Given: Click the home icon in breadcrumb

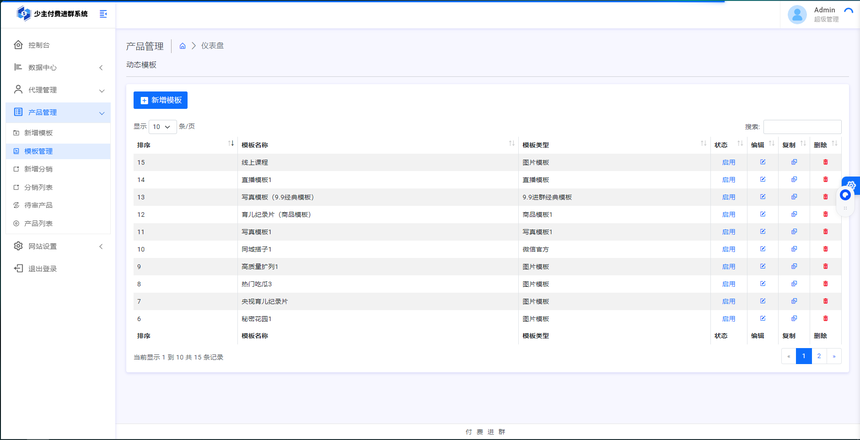Looking at the screenshot, I should (x=183, y=46).
